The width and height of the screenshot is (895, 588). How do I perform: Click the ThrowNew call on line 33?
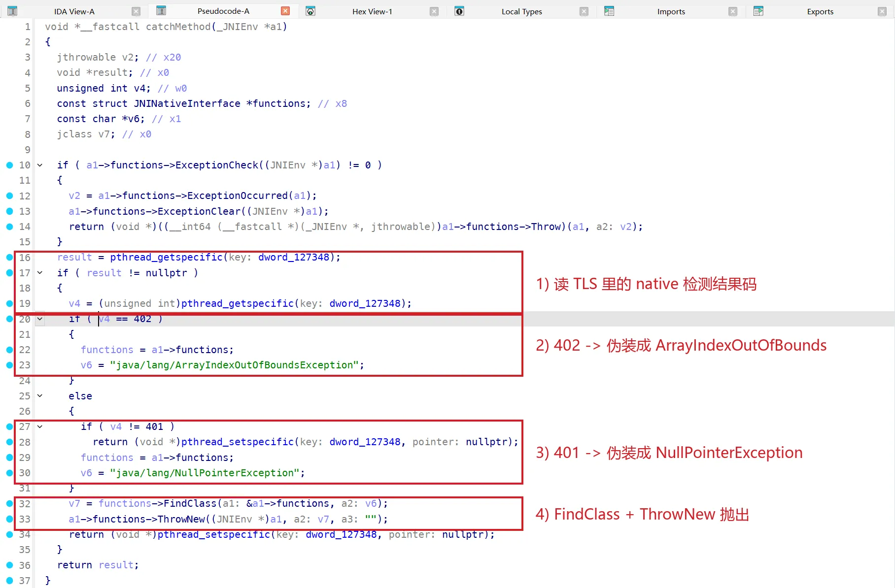click(181, 519)
